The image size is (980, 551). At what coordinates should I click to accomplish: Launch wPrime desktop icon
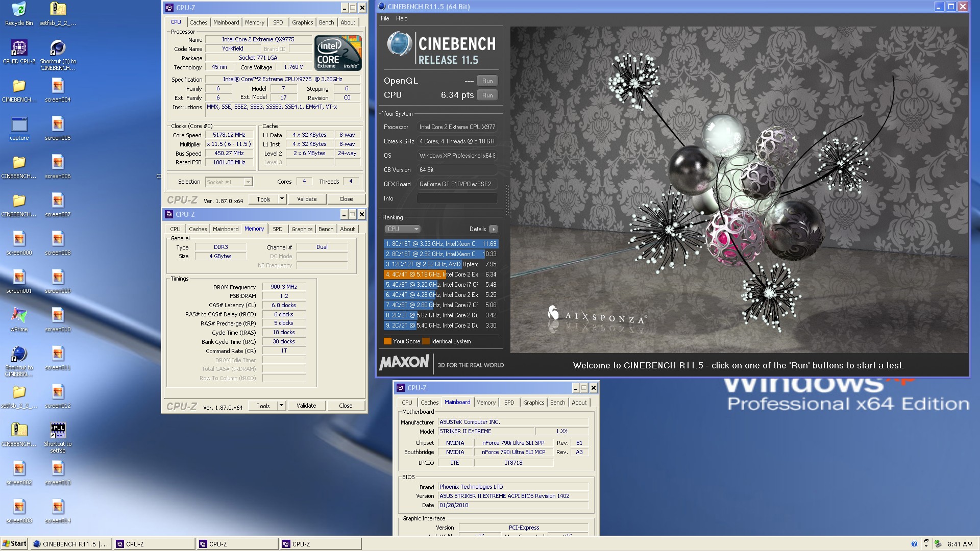[19, 320]
